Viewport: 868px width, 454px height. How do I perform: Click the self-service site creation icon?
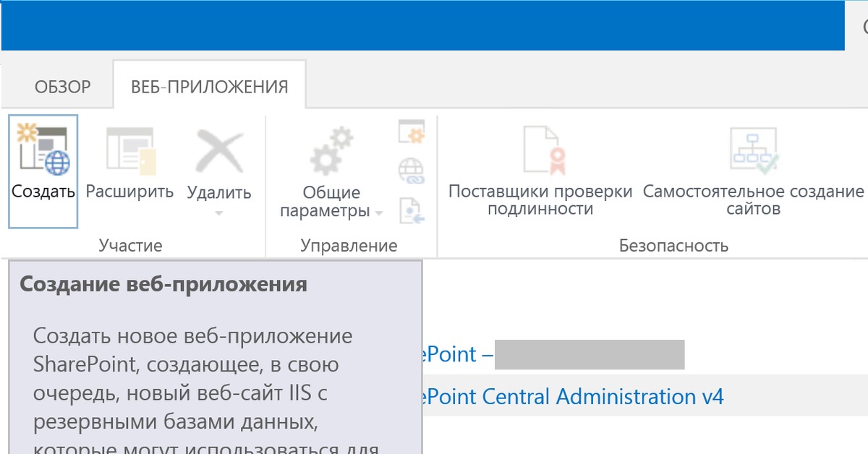(x=753, y=151)
